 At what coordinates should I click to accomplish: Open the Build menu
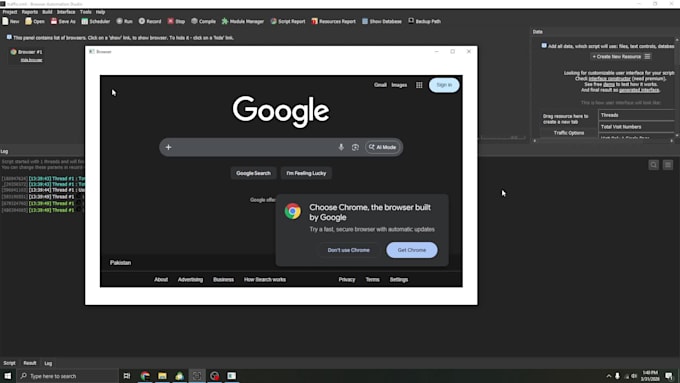[x=47, y=12]
